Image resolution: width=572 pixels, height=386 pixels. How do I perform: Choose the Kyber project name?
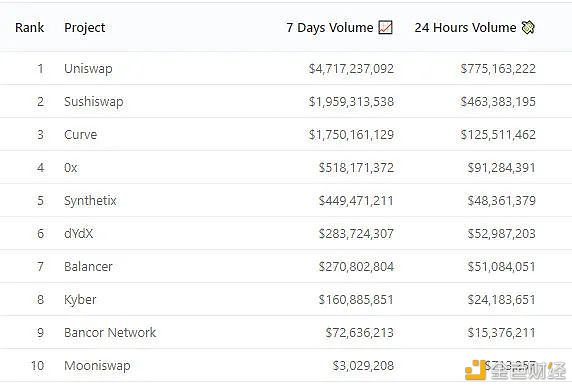pos(80,300)
